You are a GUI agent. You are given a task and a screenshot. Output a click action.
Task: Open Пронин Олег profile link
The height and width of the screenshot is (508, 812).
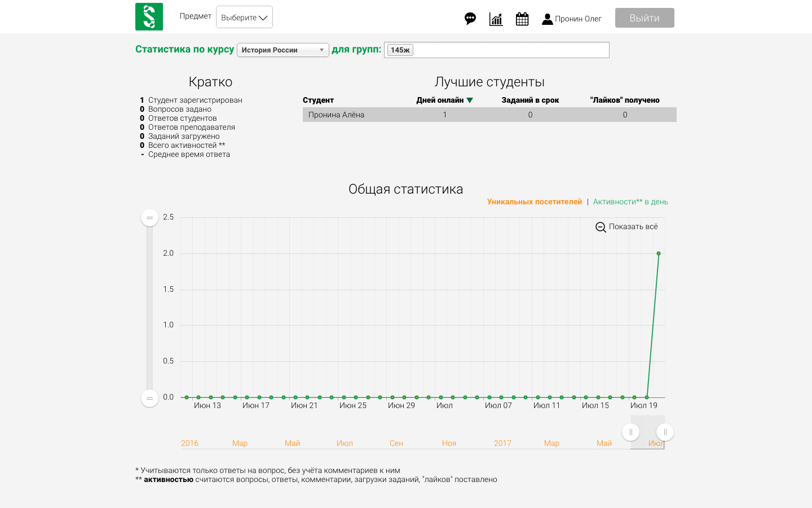coord(578,19)
